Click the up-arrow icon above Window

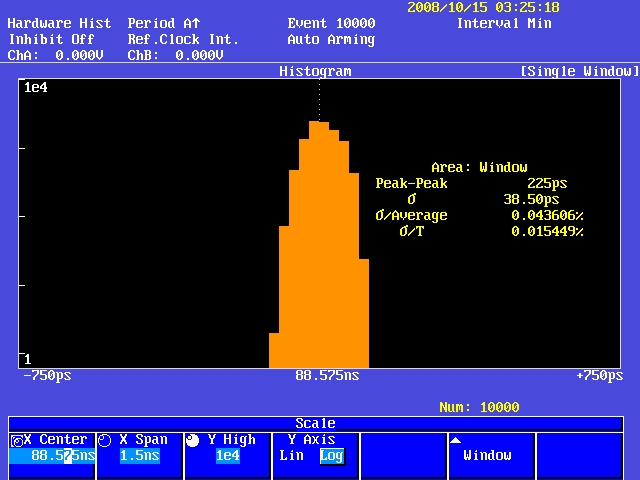tap(456, 440)
